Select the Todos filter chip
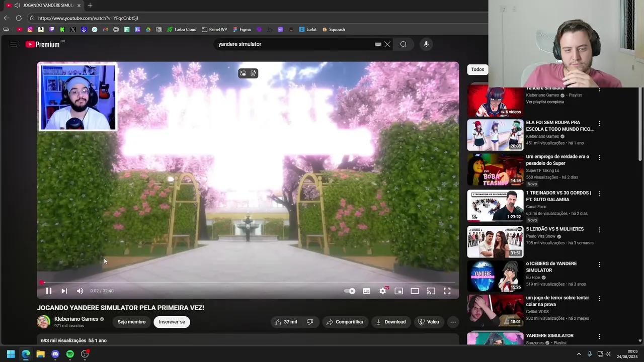The width and height of the screenshot is (644, 362). tap(477, 69)
